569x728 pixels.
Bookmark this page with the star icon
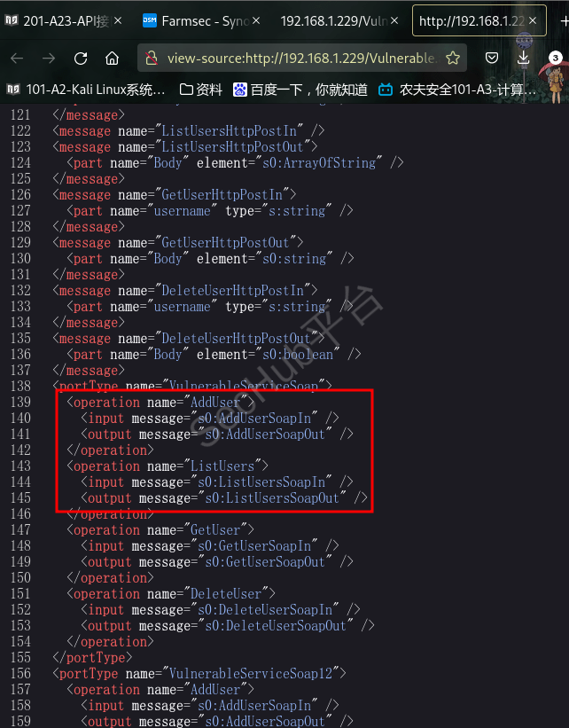pos(453,58)
